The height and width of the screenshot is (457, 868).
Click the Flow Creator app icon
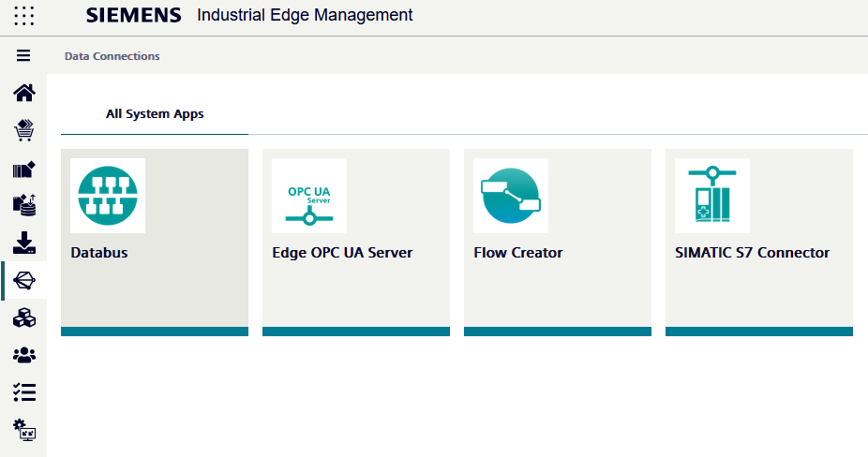[511, 196]
